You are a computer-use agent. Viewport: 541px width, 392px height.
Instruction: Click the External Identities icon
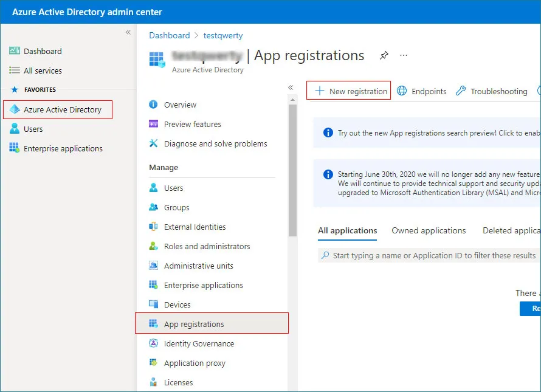pyautogui.click(x=153, y=226)
